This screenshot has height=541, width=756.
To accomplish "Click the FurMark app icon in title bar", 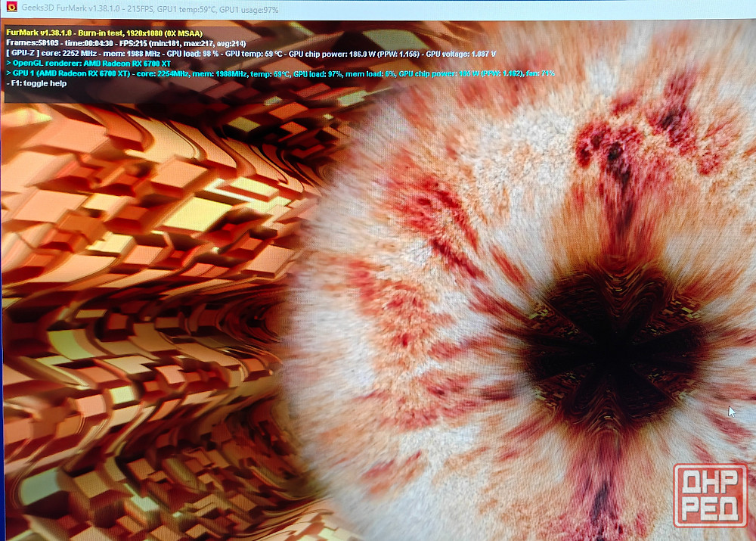I will pyautogui.click(x=11, y=8).
